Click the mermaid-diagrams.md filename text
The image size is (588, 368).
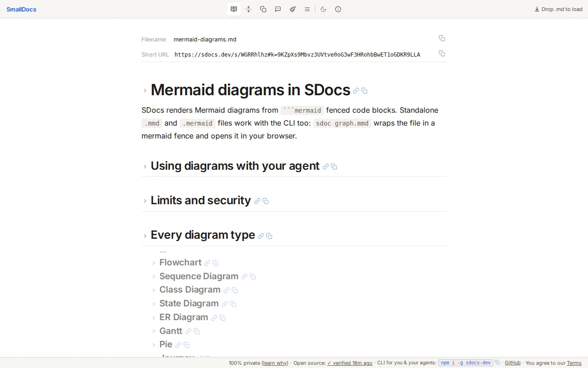coord(205,39)
